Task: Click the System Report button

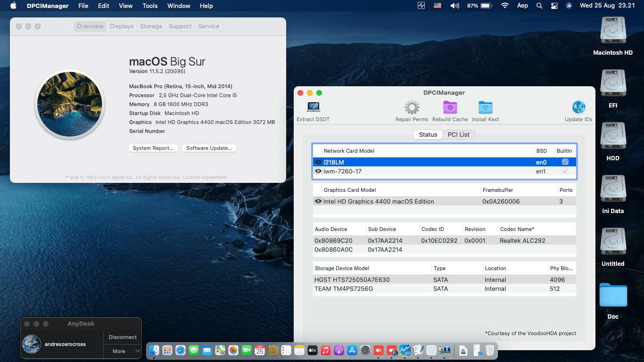Action: pos(153,148)
